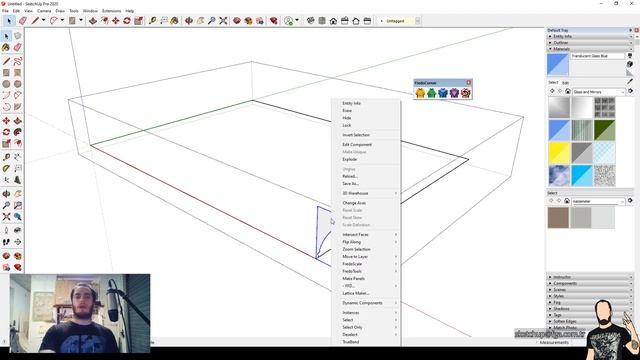The height and width of the screenshot is (360, 640).
Task: Click the material name field
Action: pos(598,56)
